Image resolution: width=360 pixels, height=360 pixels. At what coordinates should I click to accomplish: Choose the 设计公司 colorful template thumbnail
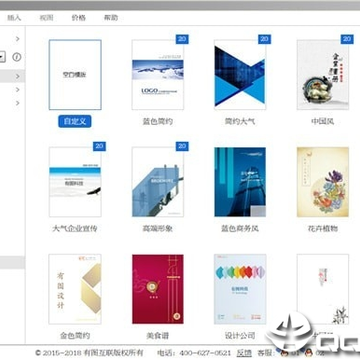tap(240, 289)
